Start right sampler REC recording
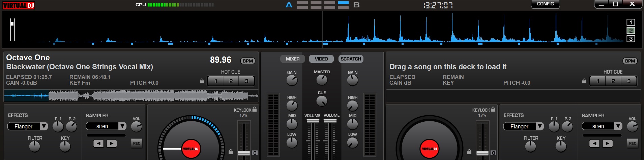This screenshot has width=644, height=160. 633,143
